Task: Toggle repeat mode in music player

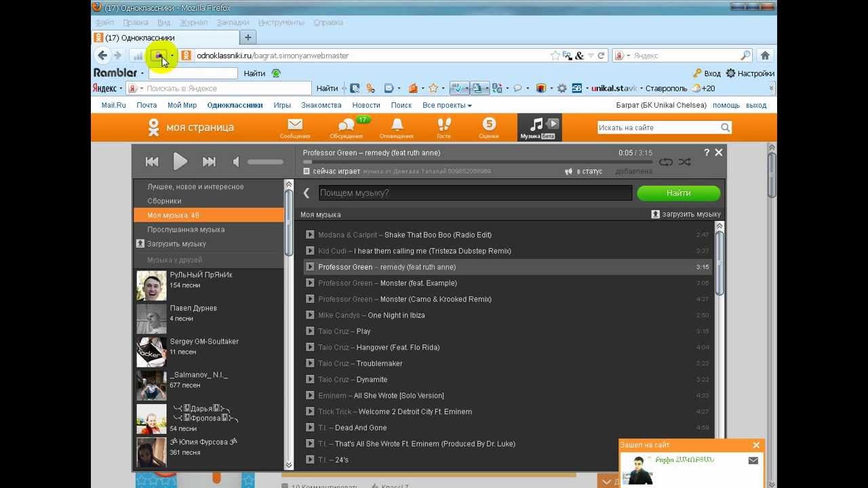Action: 666,162
